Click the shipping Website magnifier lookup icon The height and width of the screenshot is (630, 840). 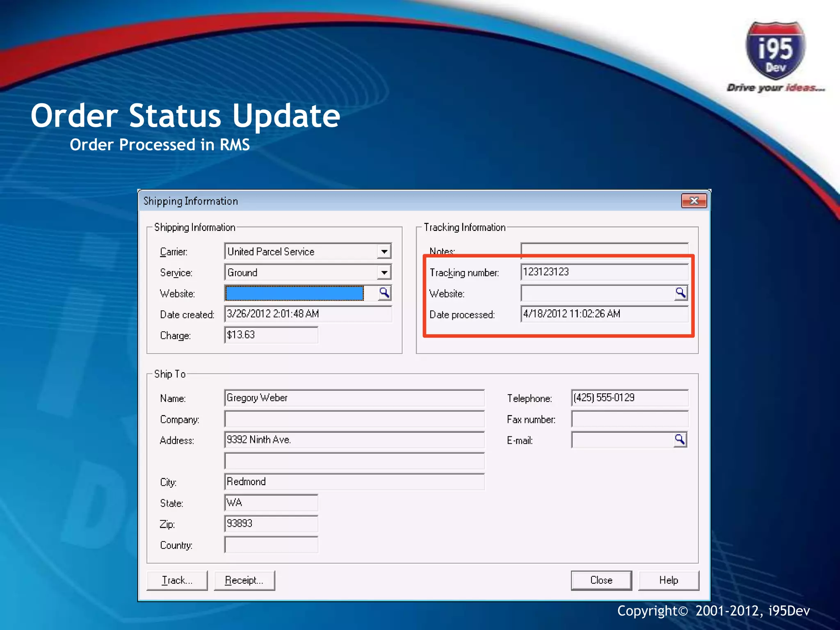pyautogui.click(x=384, y=293)
